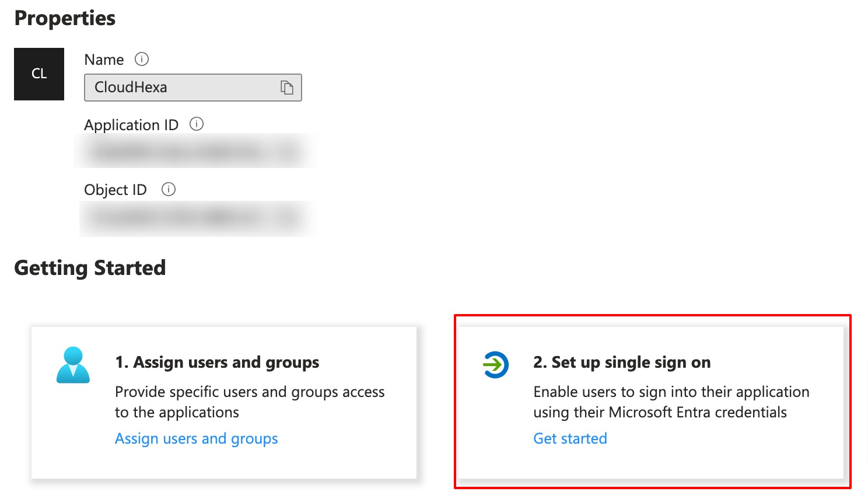Open the Assign users and groups link
Viewport: 868px width, 495px height.
point(196,438)
